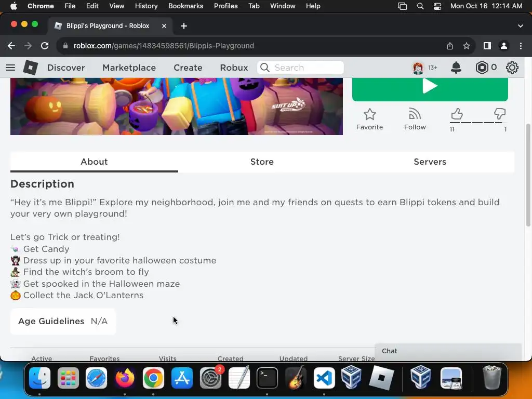The height and width of the screenshot is (399, 532).
Task: Toggle the Chrome side panel
Action: point(487,46)
